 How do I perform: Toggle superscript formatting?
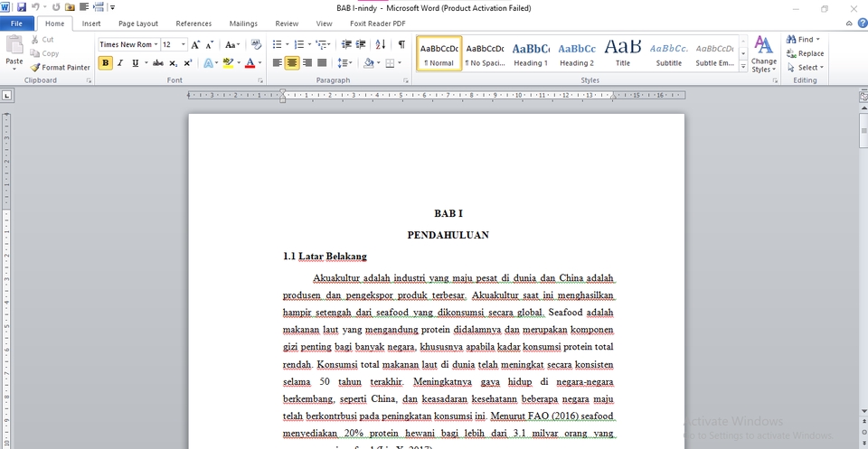[188, 63]
